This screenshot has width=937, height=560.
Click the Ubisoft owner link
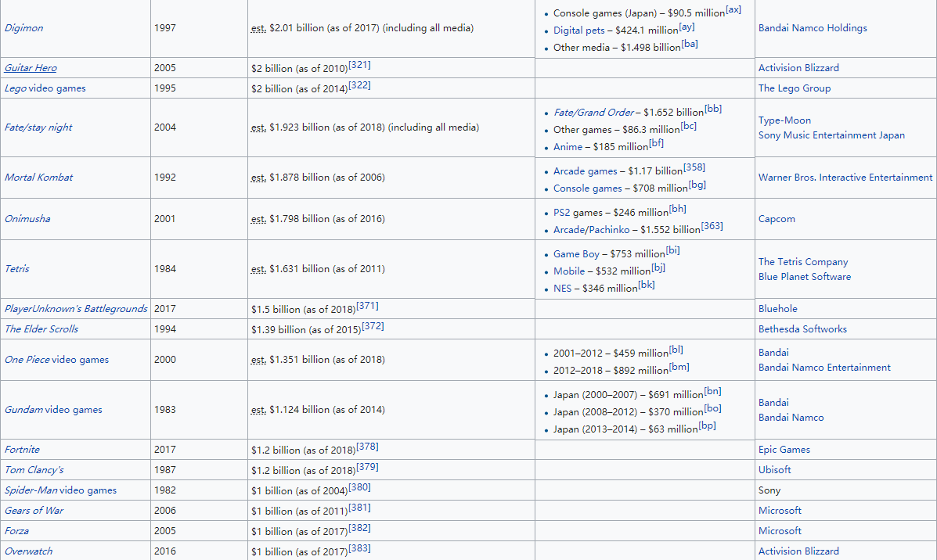click(774, 470)
